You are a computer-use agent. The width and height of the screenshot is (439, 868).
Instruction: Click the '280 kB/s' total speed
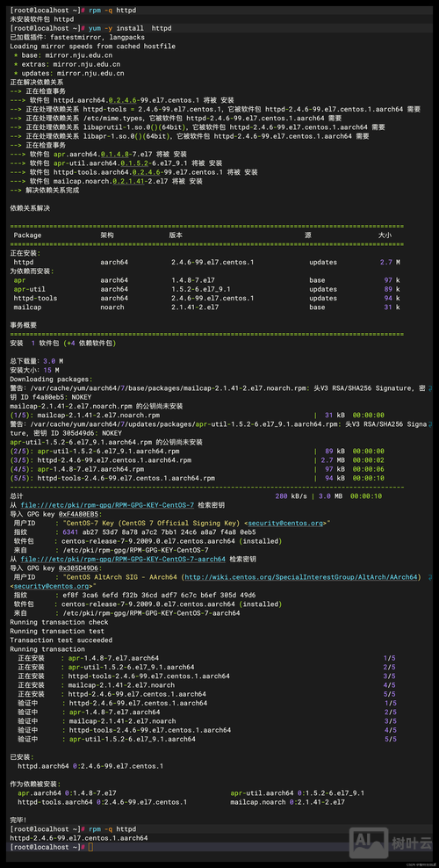click(291, 496)
